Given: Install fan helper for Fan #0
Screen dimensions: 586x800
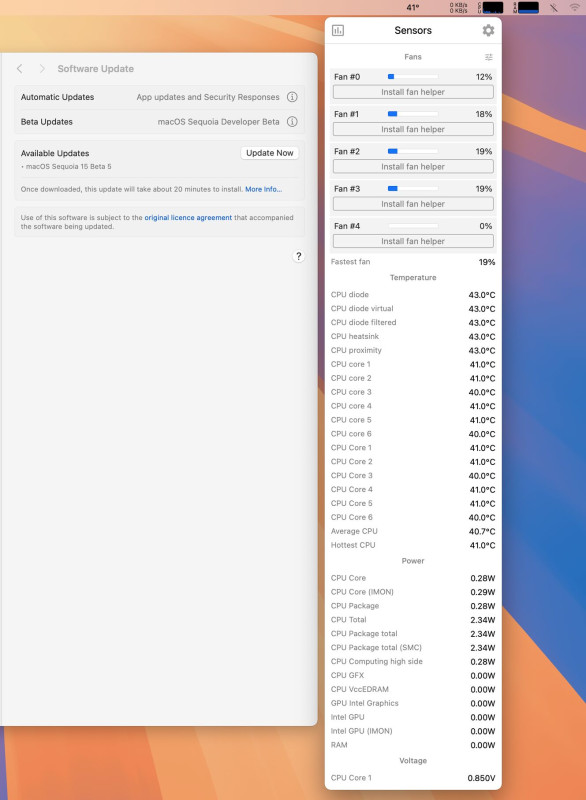Looking at the screenshot, I should (413, 92).
